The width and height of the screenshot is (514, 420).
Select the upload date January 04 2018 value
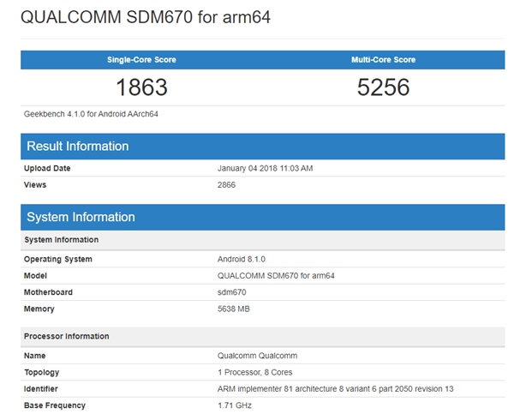point(265,168)
